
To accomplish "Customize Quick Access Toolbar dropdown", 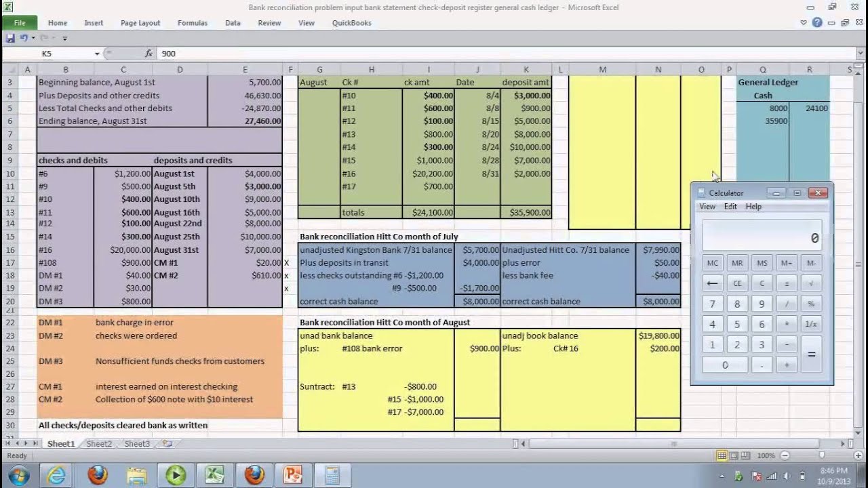I will 65,39.
